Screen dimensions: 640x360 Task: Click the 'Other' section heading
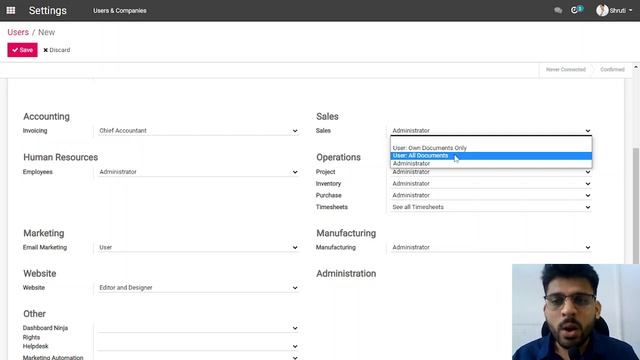(34, 314)
